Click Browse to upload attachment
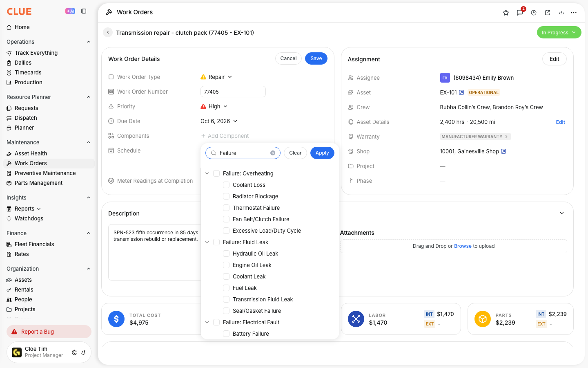The height and width of the screenshot is (368, 588). tap(463, 246)
